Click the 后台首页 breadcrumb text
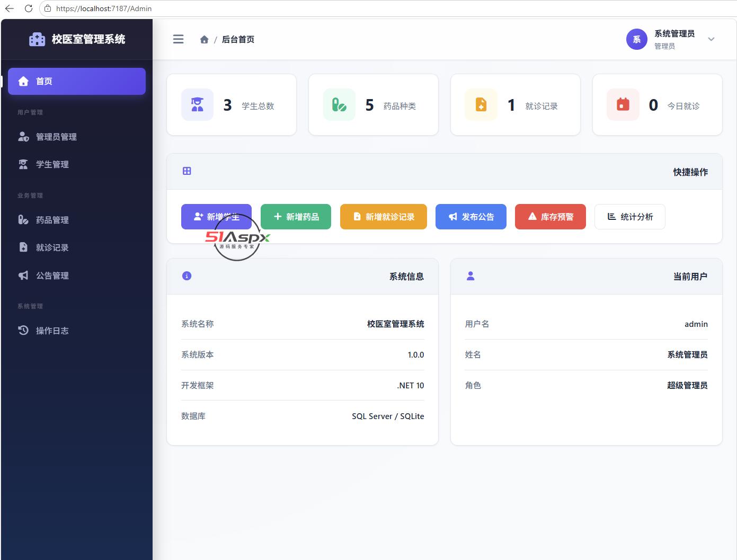The height and width of the screenshot is (560, 737). 238,39
